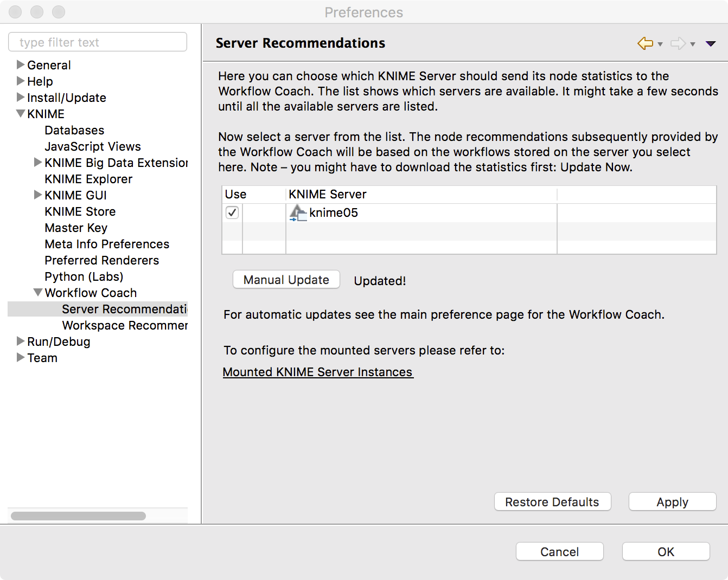Click inside the type filter text field
The width and height of the screenshot is (728, 580).
pyautogui.click(x=98, y=42)
